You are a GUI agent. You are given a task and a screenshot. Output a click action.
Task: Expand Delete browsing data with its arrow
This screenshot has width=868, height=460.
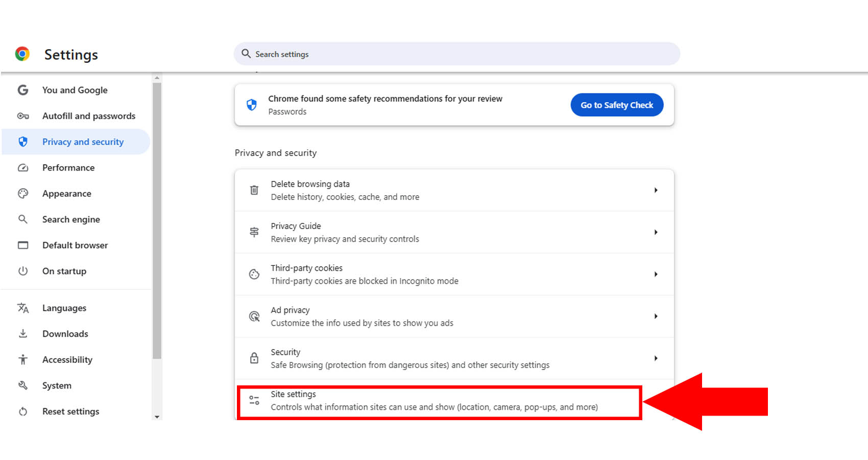click(656, 190)
